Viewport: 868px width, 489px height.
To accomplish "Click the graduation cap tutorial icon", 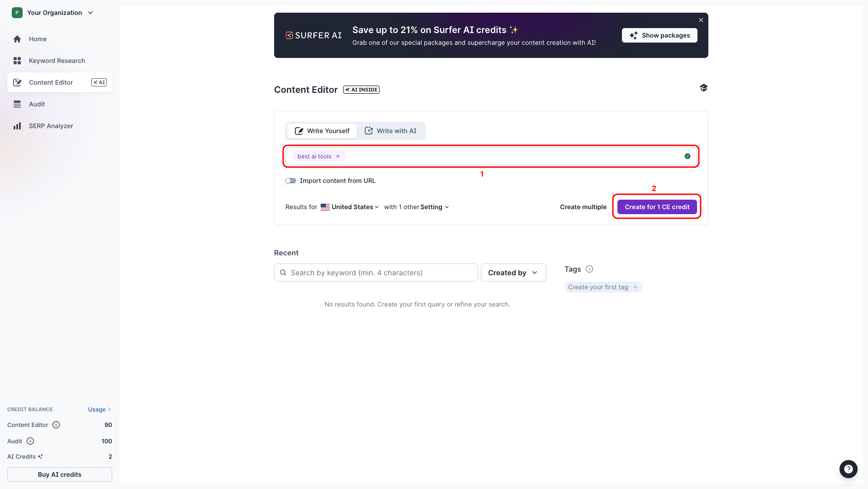I will pyautogui.click(x=703, y=88).
